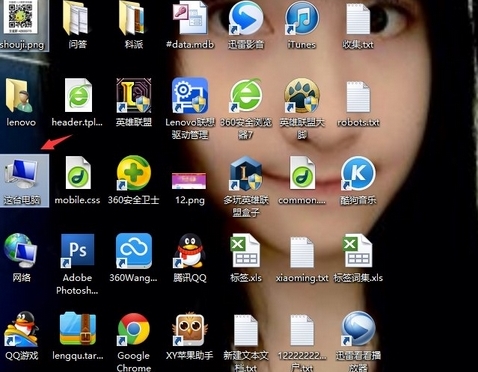
Task: Click the 迅雷影音 player icon
Action: (246, 18)
